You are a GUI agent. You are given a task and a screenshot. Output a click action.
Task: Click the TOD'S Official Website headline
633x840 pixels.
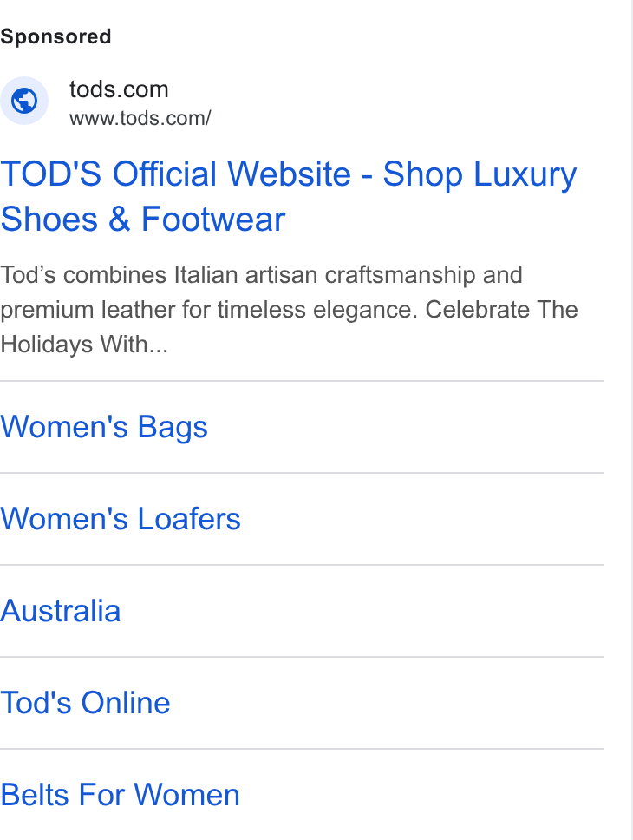[x=176, y=174]
